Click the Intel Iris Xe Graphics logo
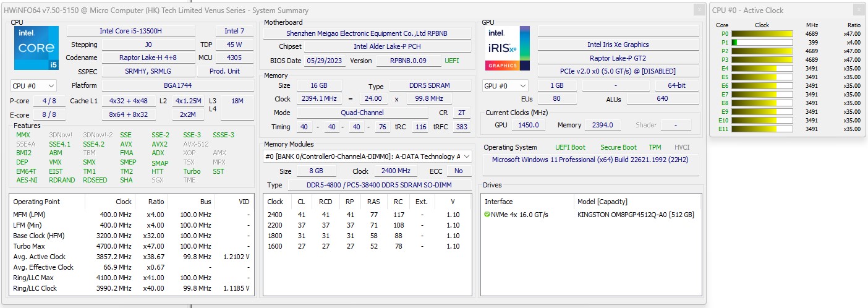Screen dimensions: 868x308 click(x=507, y=48)
